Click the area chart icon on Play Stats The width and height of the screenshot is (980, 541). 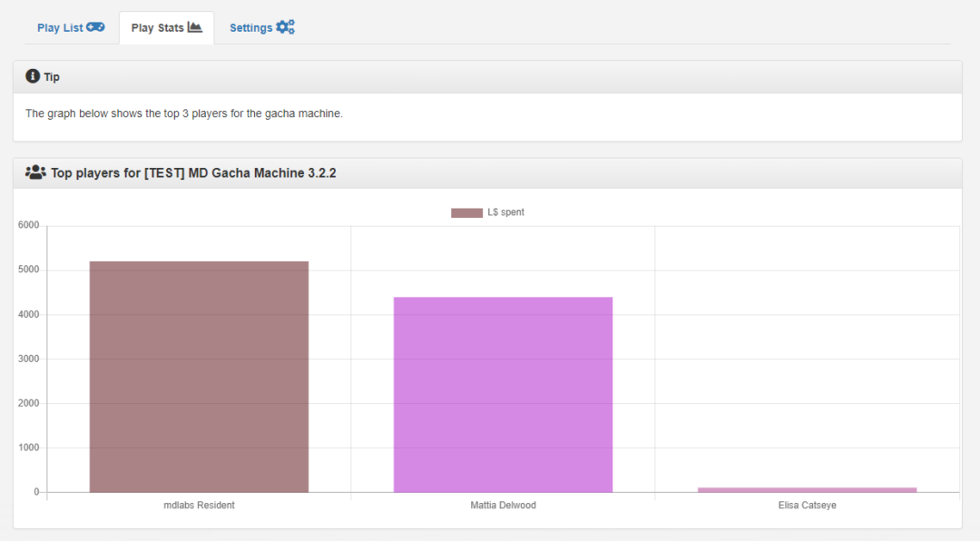click(x=194, y=27)
